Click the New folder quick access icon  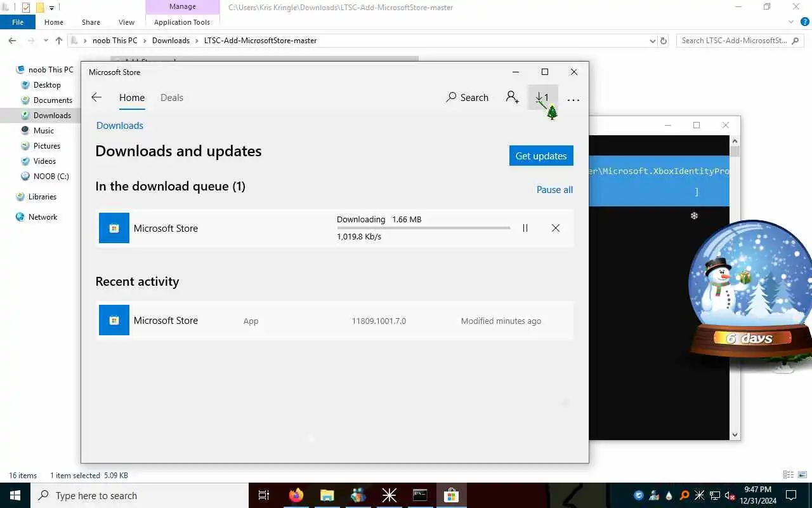point(40,8)
